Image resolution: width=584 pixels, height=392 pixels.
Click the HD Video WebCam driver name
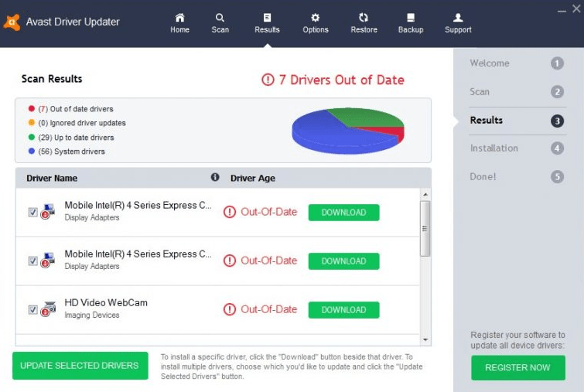[x=106, y=302]
